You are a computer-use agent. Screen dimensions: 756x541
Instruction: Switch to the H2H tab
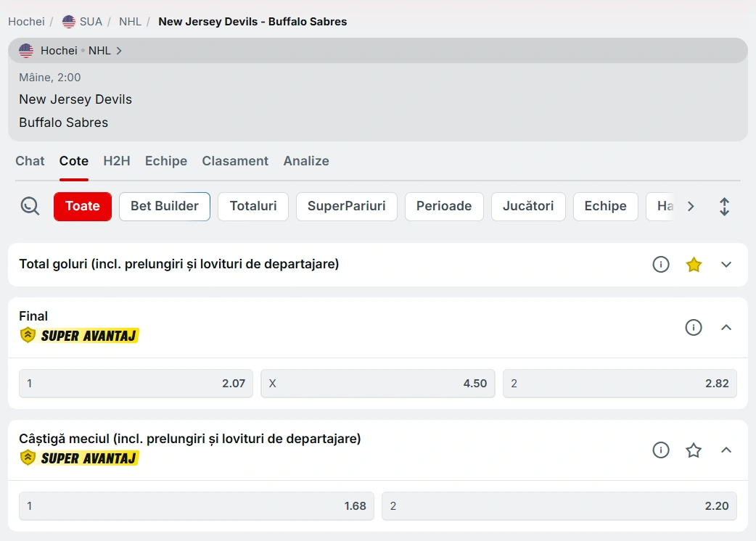pyautogui.click(x=116, y=161)
